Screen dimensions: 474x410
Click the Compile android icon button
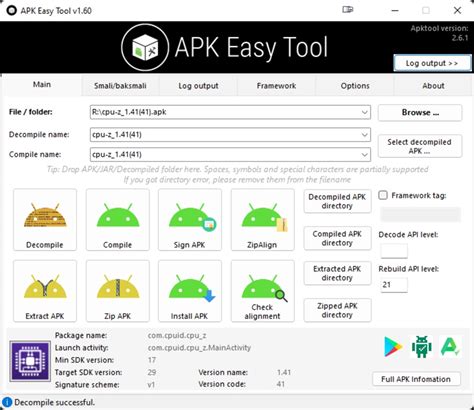118,220
